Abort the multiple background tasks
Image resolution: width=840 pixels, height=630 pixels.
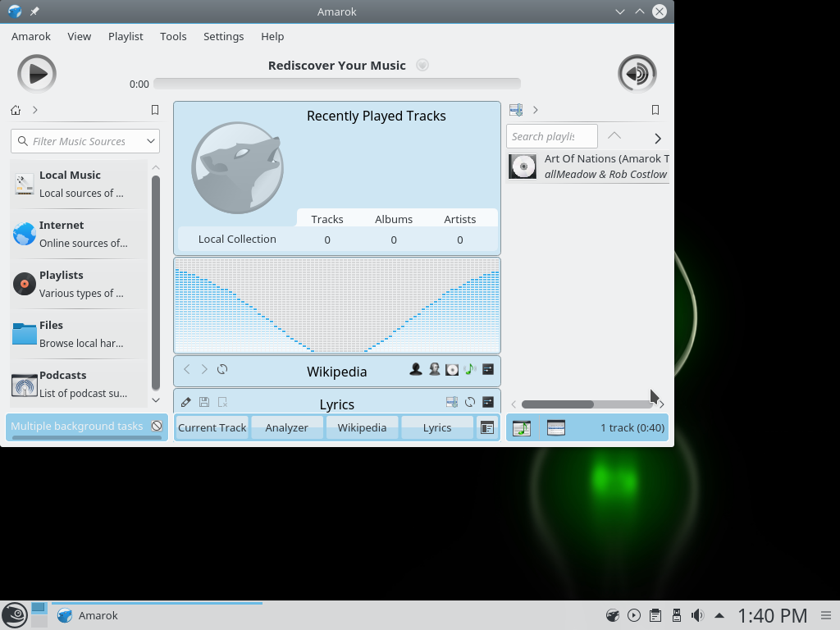pos(157,426)
